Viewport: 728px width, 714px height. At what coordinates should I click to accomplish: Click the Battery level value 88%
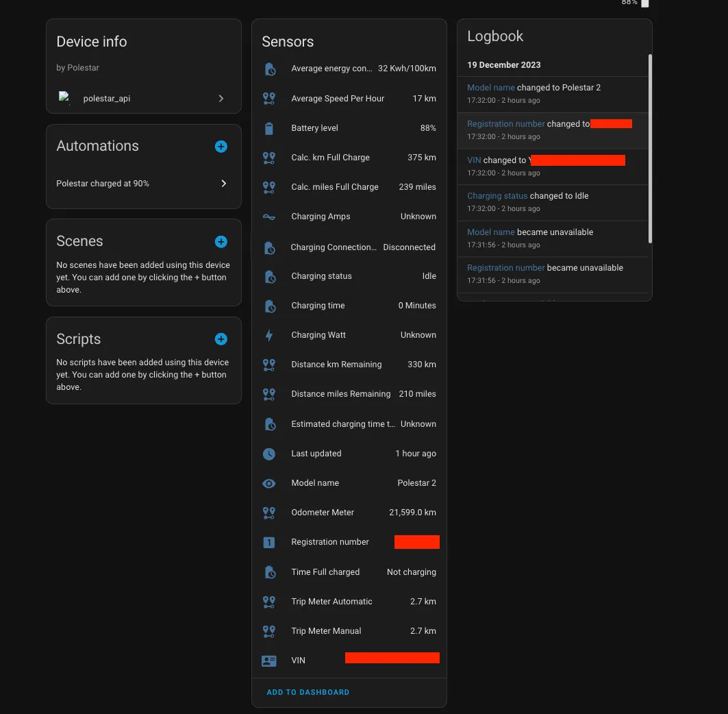428,127
